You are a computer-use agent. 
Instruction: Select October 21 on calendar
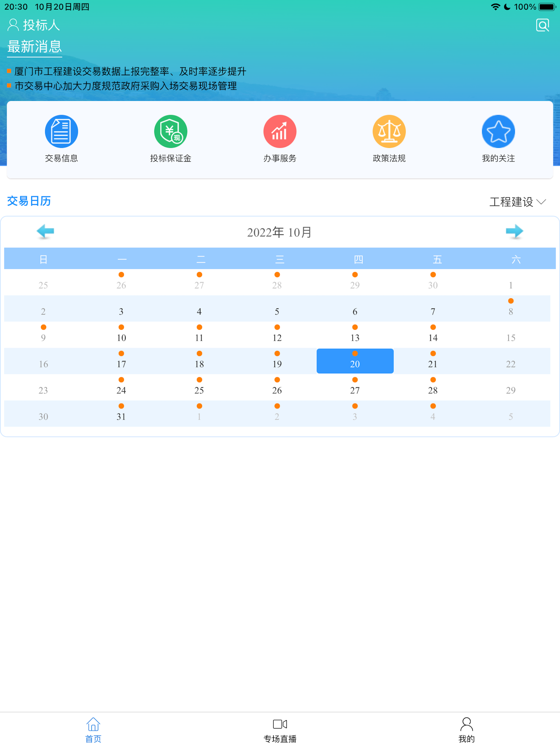[x=433, y=361]
